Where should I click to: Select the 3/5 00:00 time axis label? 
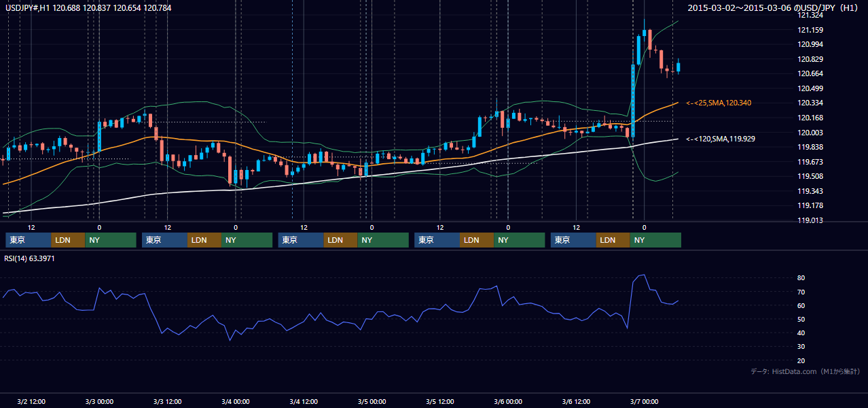372,401
